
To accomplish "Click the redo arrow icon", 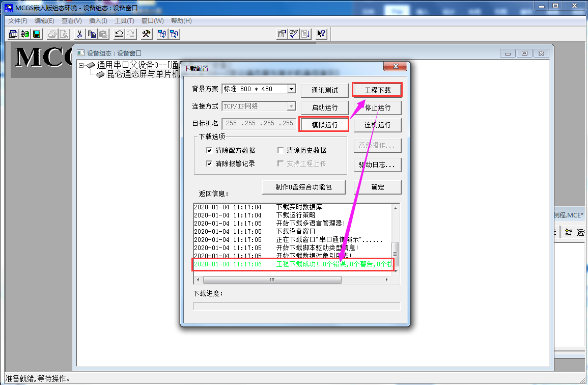I will point(131,34).
